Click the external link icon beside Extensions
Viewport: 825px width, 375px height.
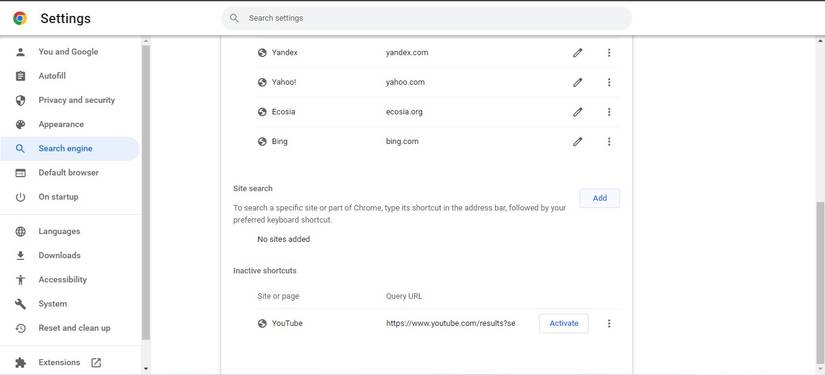coord(96,362)
